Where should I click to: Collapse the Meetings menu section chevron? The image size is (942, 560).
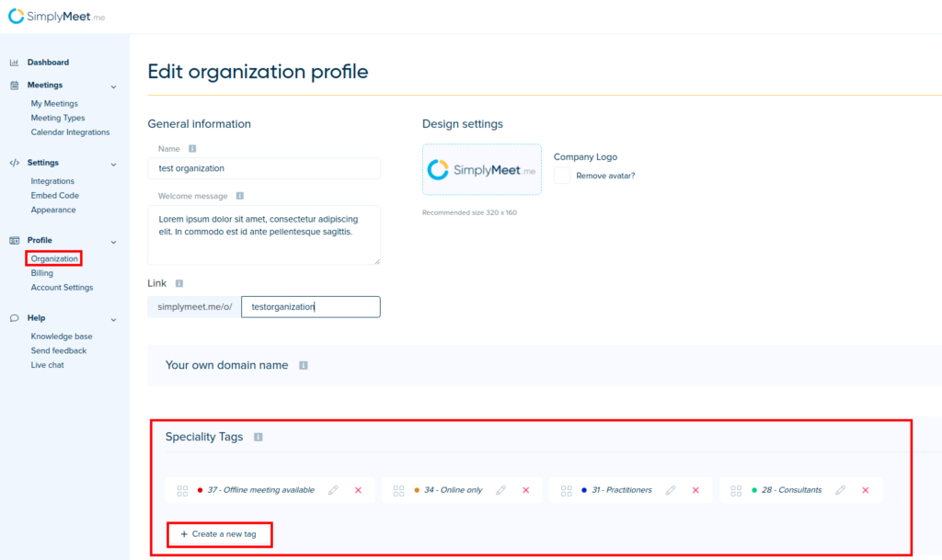pos(113,87)
